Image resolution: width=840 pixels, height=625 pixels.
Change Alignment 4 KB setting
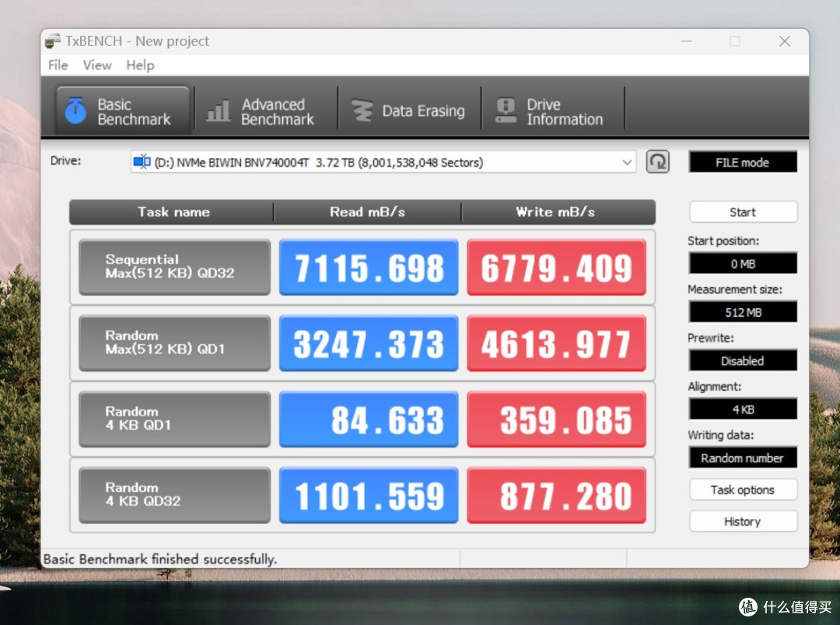[743, 409]
